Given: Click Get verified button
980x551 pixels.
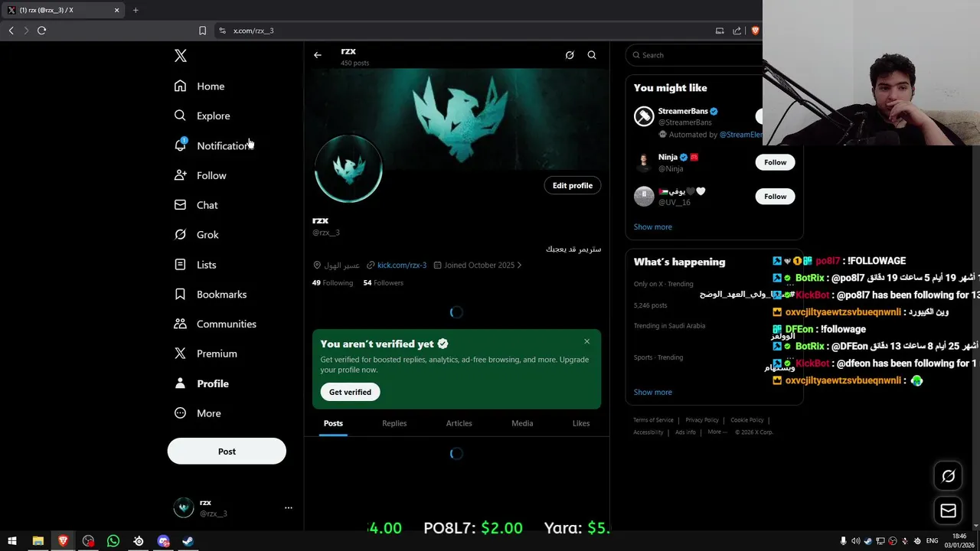Looking at the screenshot, I should point(350,392).
